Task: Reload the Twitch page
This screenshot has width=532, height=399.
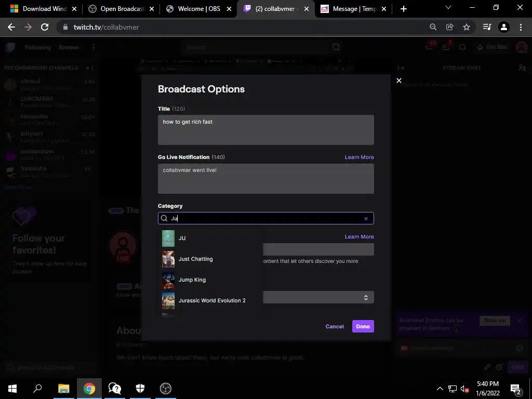Action: (45, 27)
